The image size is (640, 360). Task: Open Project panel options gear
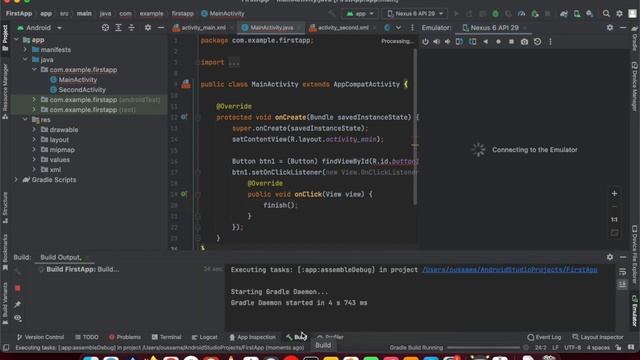[148, 28]
